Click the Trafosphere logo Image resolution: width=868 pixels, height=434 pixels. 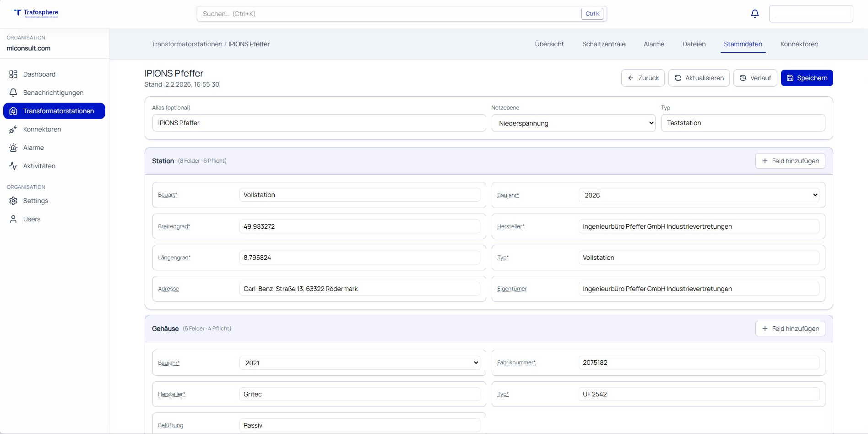[37, 13]
